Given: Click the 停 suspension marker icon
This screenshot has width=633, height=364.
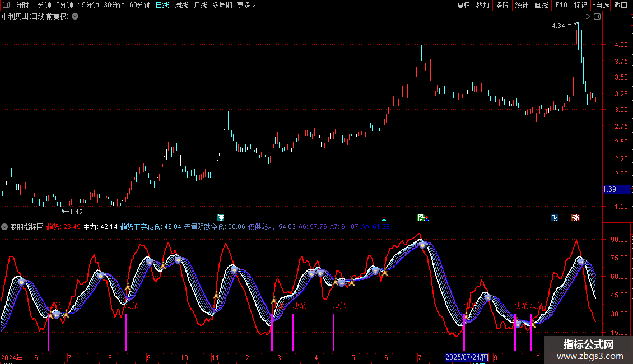Looking at the screenshot, I should click(220, 217).
